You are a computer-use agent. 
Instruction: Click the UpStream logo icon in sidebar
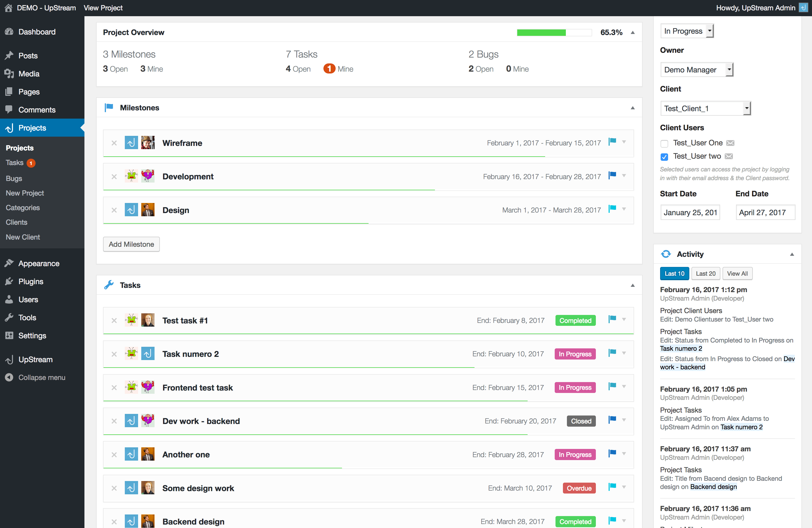click(9, 359)
